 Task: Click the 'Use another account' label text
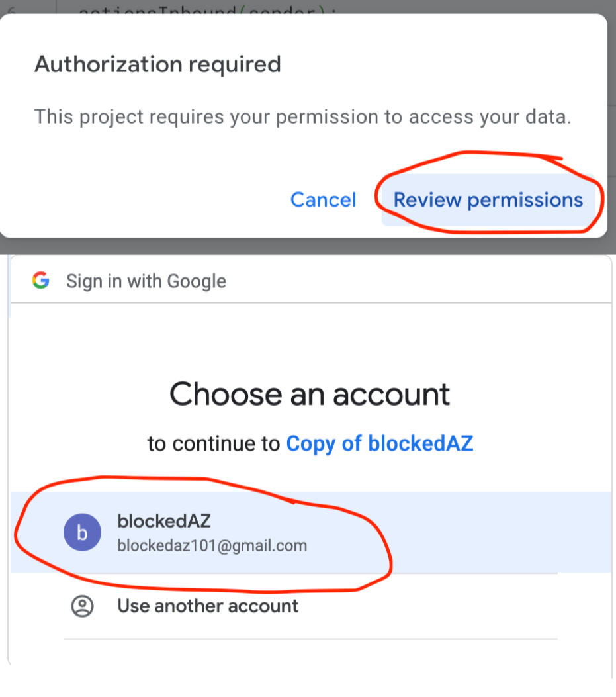click(x=208, y=606)
